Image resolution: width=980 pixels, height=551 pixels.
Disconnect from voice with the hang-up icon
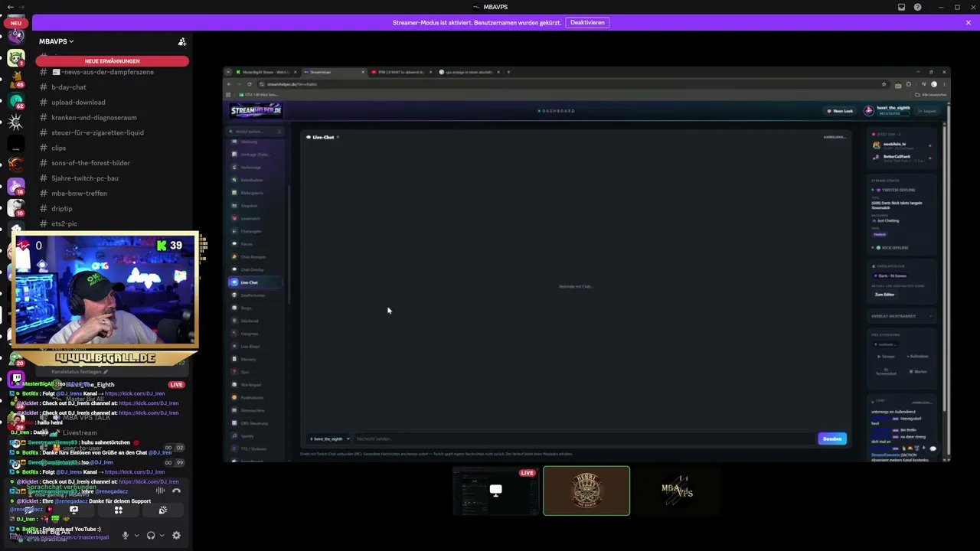pos(176,491)
